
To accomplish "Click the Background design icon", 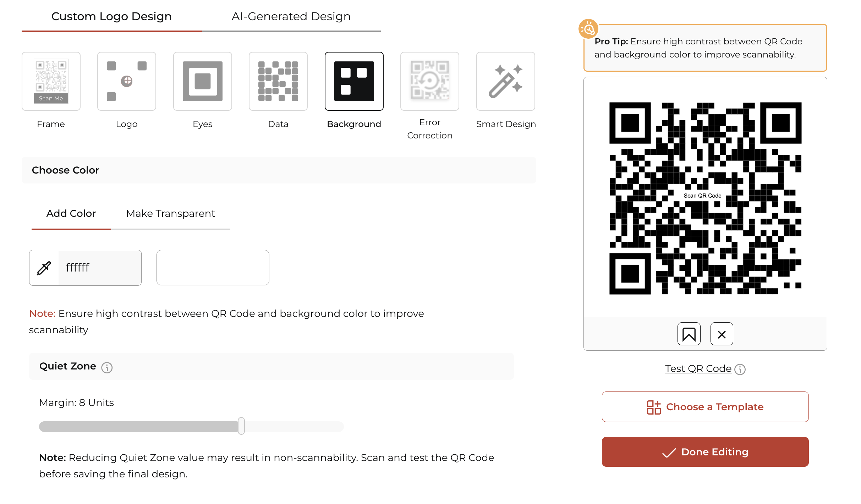I will click(x=354, y=81).
